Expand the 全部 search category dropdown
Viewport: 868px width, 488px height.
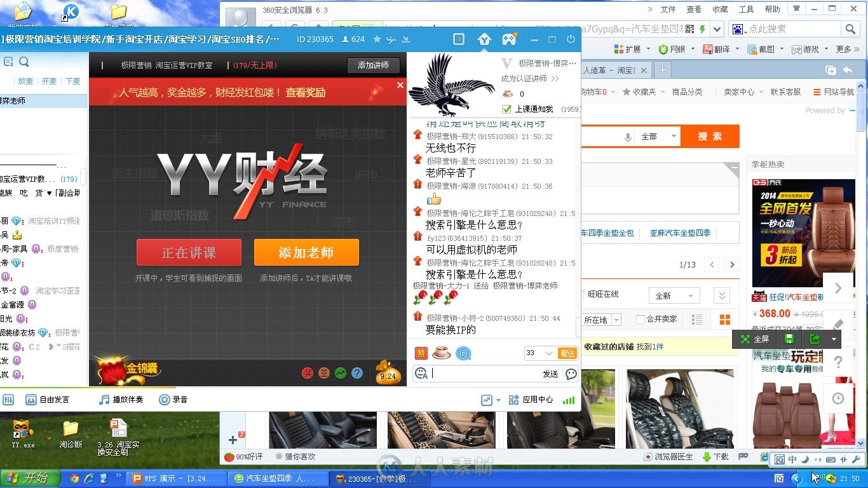pyautogui.click(x=657, y=137)
